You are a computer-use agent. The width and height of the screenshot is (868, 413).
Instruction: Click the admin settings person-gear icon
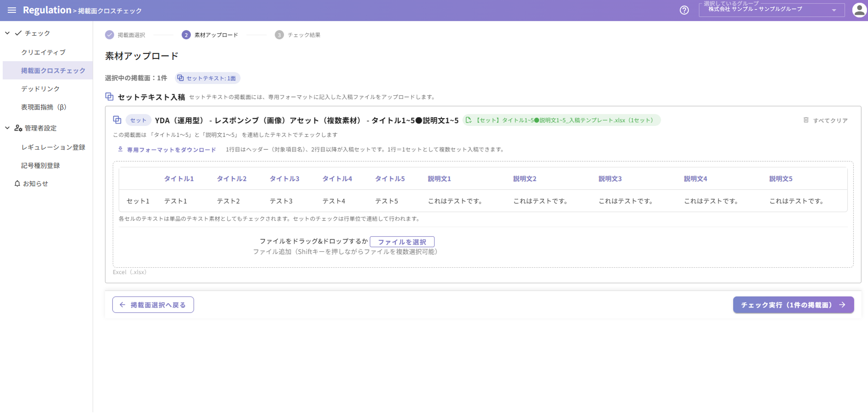tap(18, 128)
